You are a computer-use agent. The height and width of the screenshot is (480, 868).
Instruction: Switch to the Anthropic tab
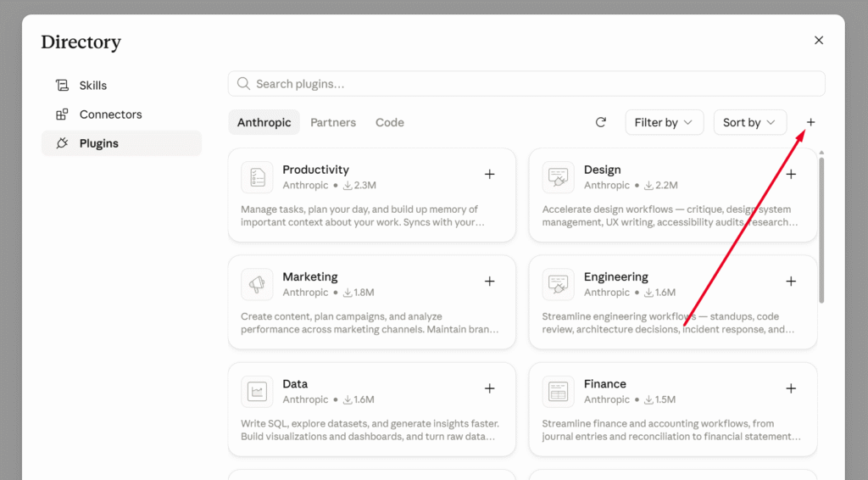click(x=264, y=122)
